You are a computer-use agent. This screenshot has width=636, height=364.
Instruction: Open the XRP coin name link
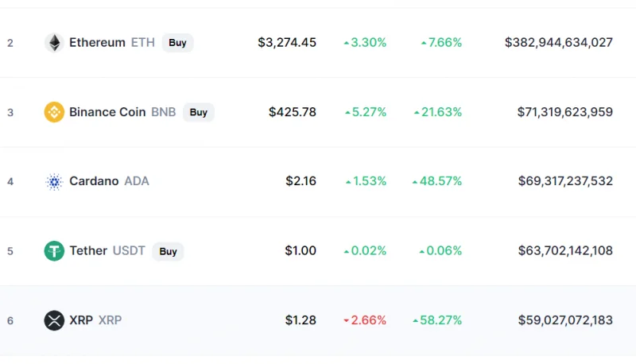81,320
